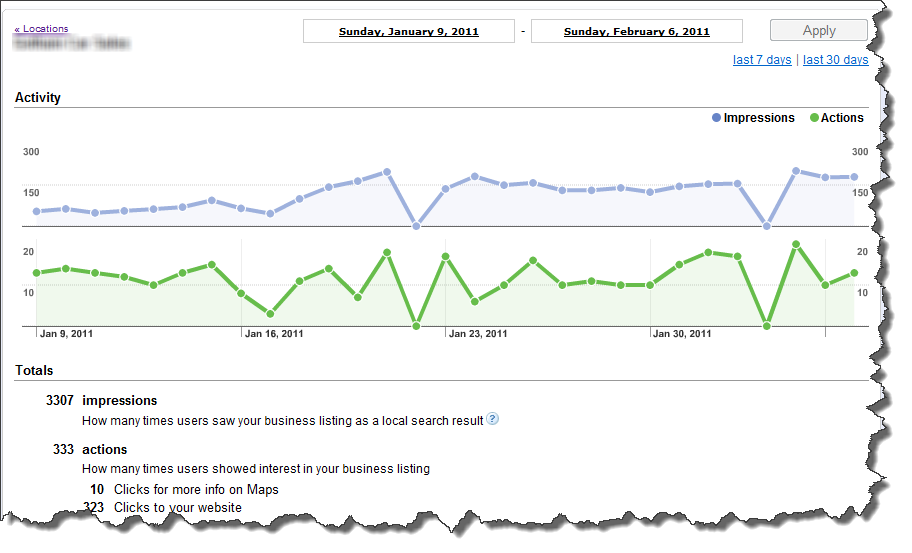
Task: Click the Jan 23, 2011 axis label
Action: pyautogui.click(x=477, y=334)
